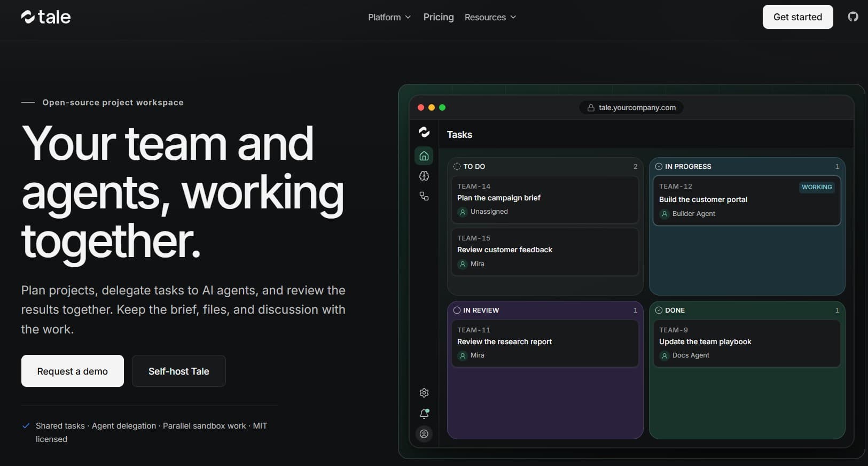The image size is (868, 466).
Task: Click the dashed circle TO DO status icon
Action: (457, 166)
